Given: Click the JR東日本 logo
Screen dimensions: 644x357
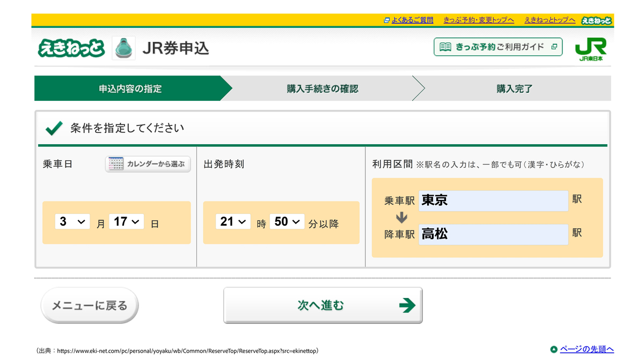Looking at the screenshot, I should [x=590, y=49].
